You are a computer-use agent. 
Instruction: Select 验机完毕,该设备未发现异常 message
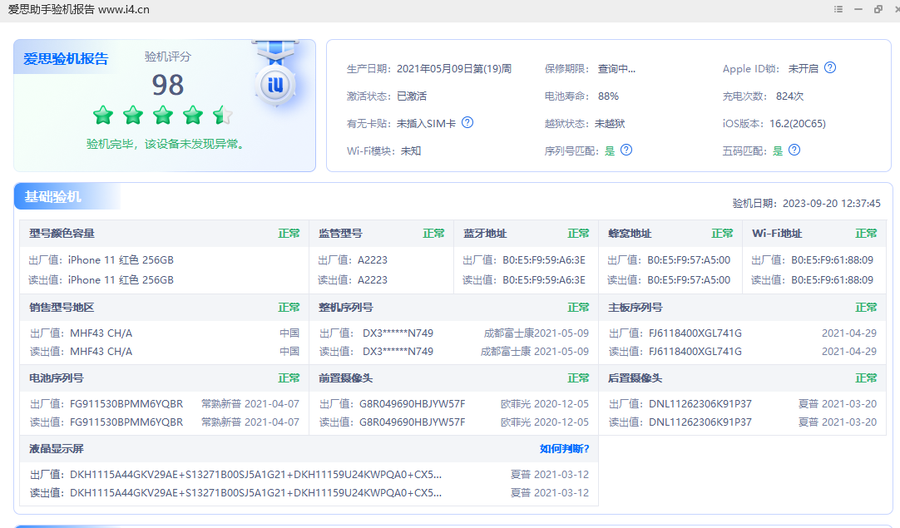coord(165,144)
